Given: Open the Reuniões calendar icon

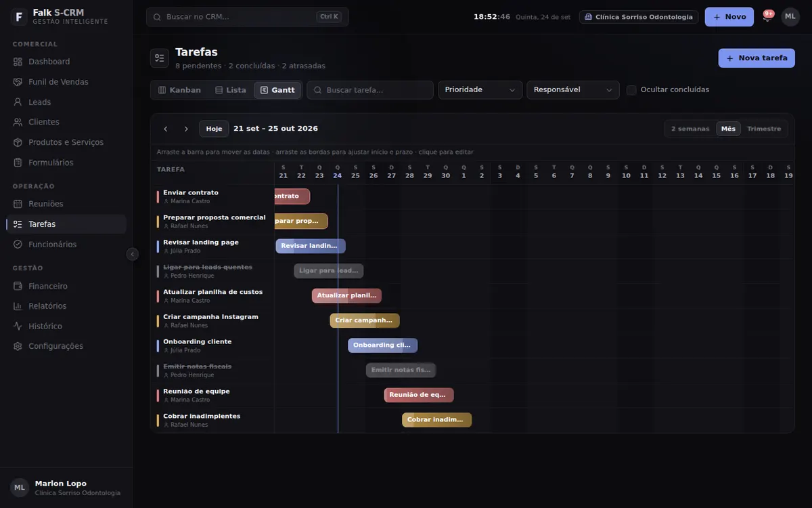Looking at the screenshot, I should [x=18, y=204].
